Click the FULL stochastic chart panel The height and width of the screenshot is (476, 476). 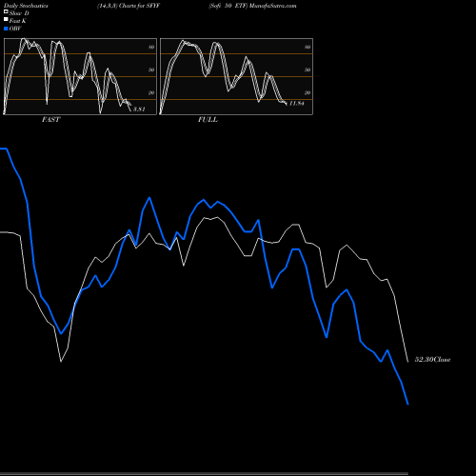236,76
